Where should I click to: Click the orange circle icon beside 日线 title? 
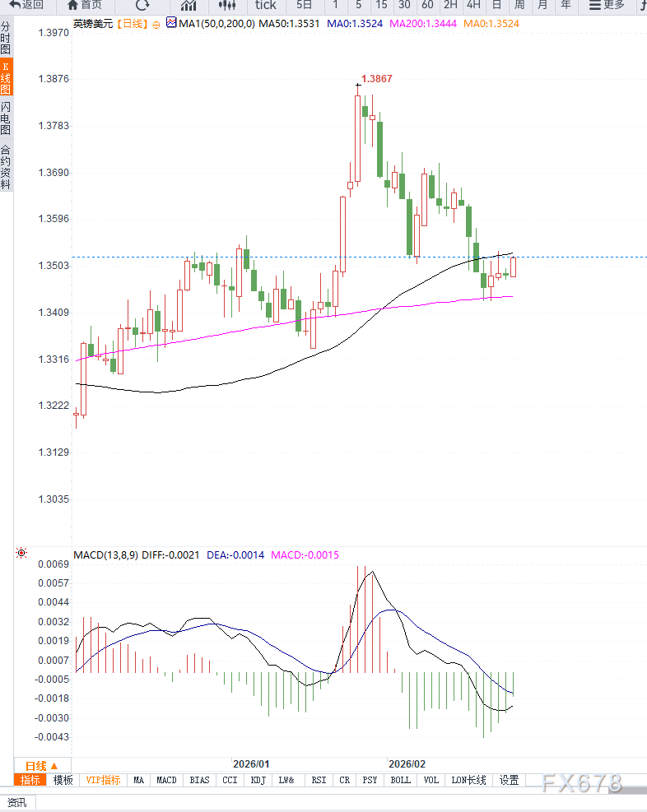(156, 25)
